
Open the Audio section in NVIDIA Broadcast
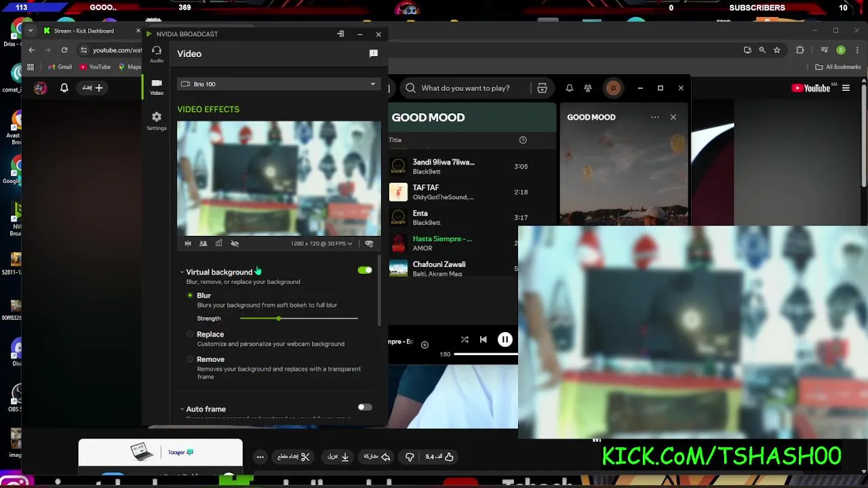tap(157, 54)
